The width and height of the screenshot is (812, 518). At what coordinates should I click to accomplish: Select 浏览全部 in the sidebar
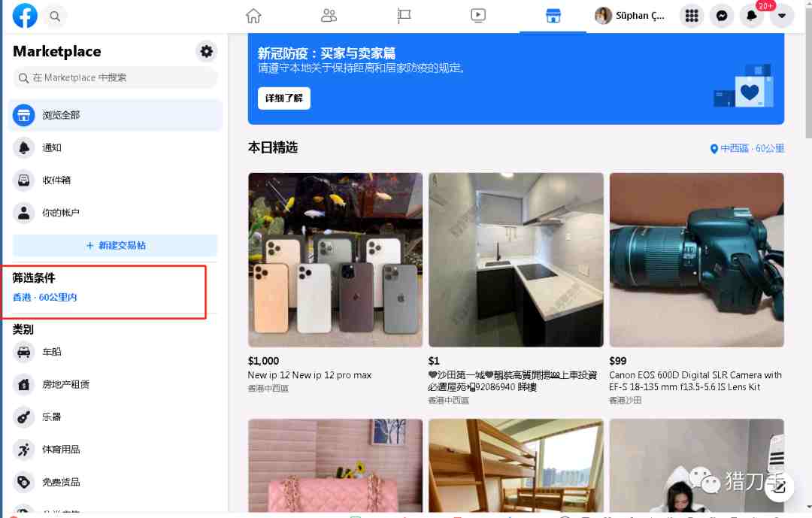pos(115,115)
